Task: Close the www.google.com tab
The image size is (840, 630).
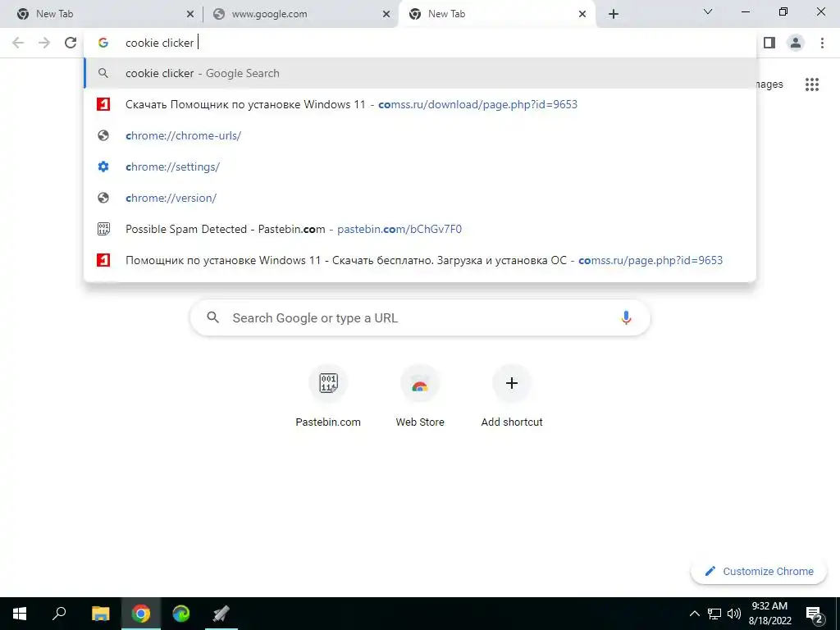Action: click(x=386, y=15)
